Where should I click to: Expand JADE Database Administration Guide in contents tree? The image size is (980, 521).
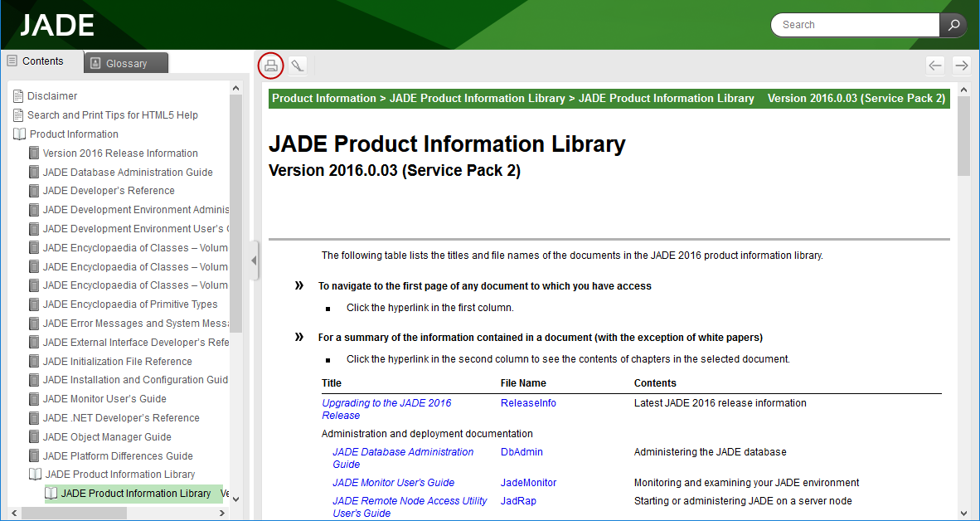128,172
